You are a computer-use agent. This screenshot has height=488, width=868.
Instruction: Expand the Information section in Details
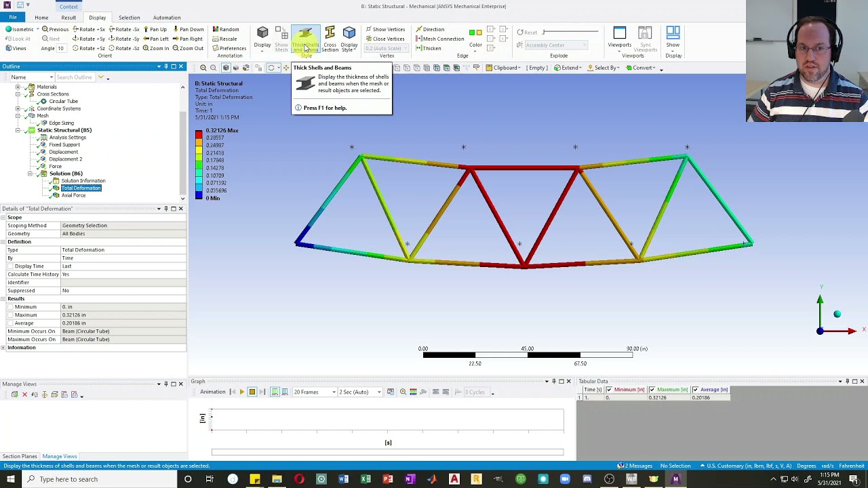point(3,348)
